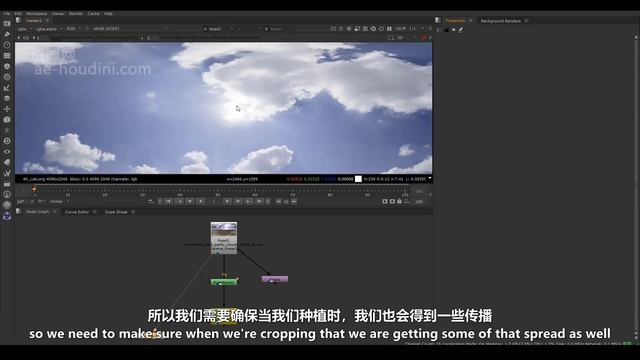Click the orange timeline playhead marker
The height and width of the screenshot is (360, 640).
click(x=34, y=189)
